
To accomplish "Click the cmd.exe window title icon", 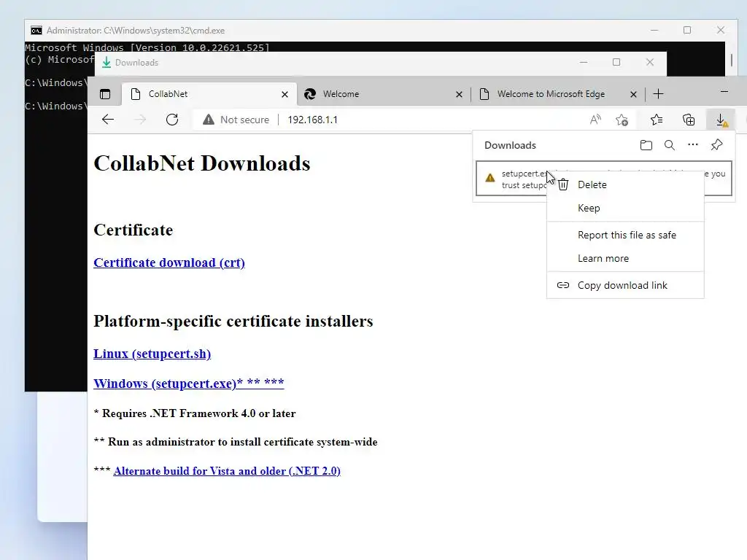I will pyautogui.click(x=36, y=31).
